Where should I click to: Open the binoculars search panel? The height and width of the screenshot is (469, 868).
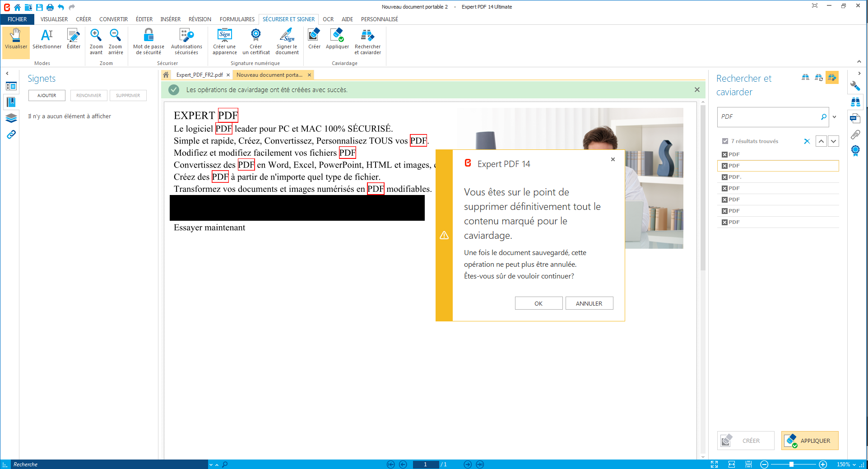855,102
